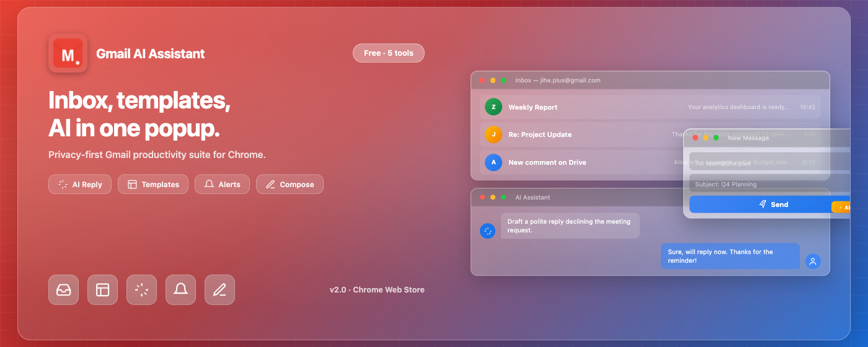Click the green Z sender avatar
The image size is (868, 347).
tap(494, 107)
